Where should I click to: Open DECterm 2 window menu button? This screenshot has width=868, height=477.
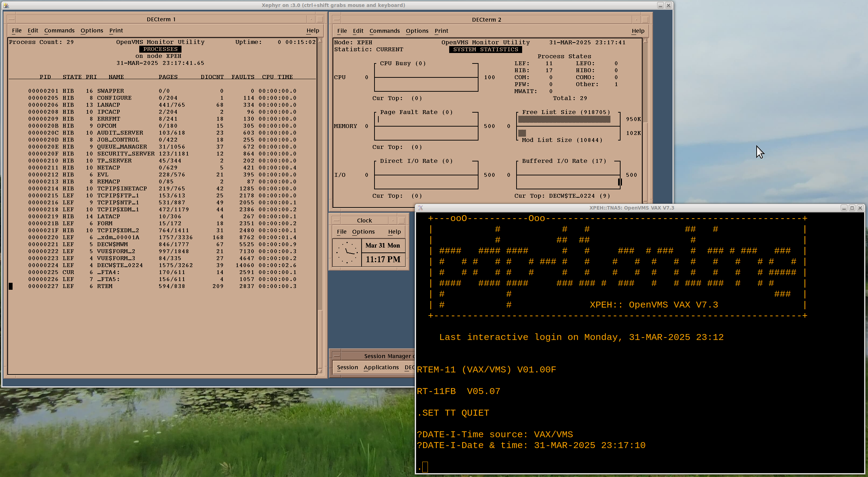pos(336,20)
